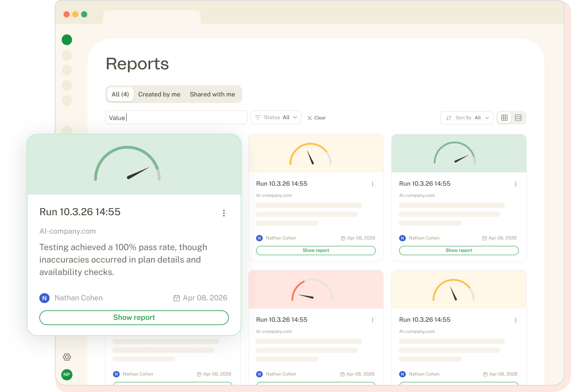The width and height of the screenshot is (571, 392).
Task: Open three-dot menu on red gauge card
Action: (x=372, y=320)
